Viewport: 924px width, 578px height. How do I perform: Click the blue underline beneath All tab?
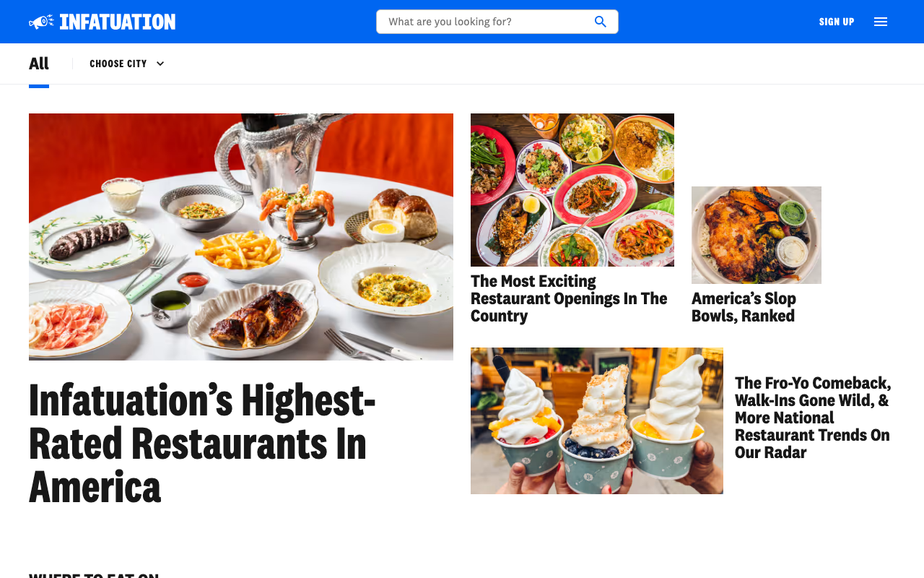[39, 86]
